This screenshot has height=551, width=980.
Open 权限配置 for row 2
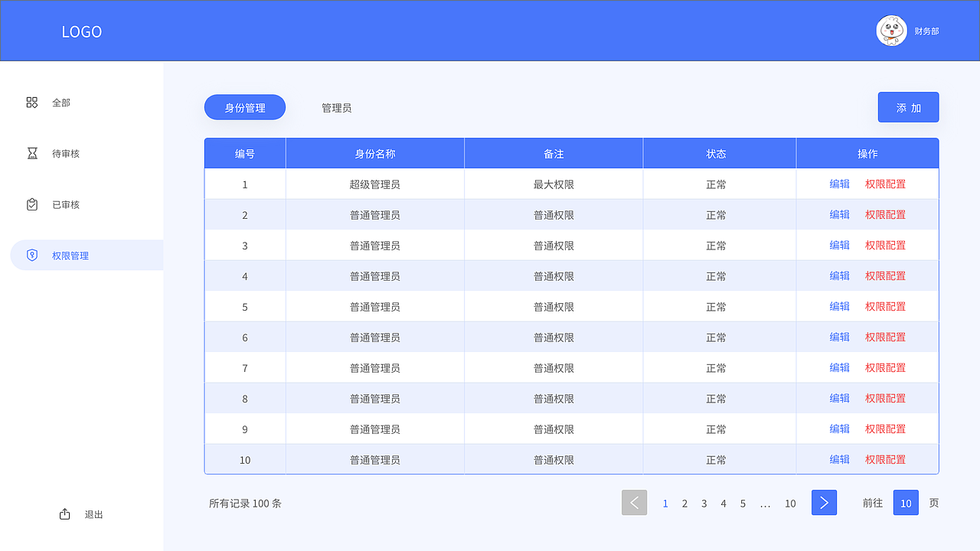coord(885,214)
